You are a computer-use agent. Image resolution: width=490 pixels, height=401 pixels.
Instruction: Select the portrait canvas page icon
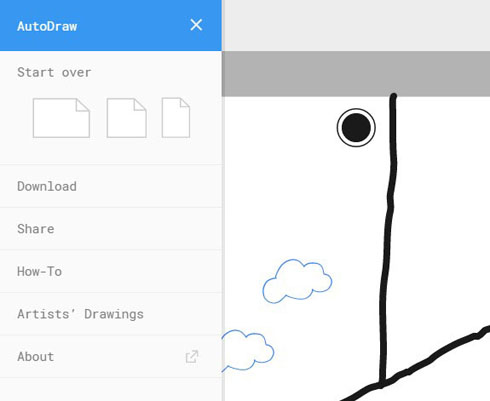tap(176, 118)
